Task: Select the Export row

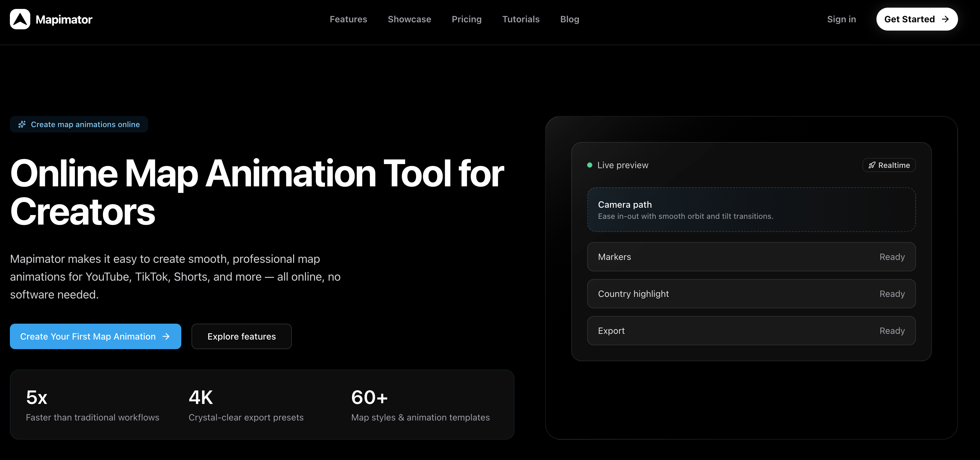Action: [x=751, y=331]
